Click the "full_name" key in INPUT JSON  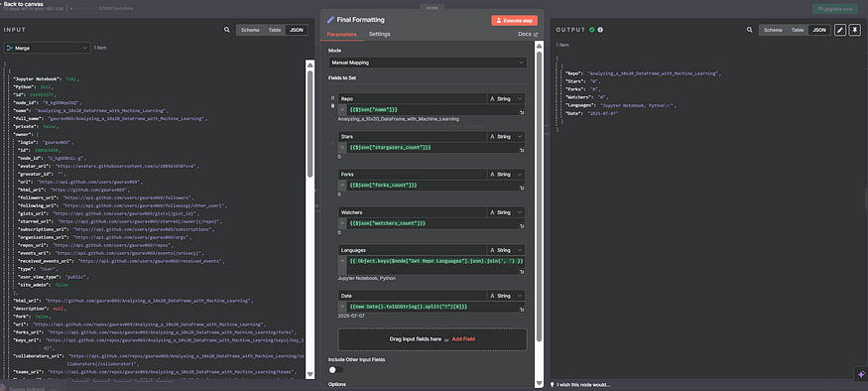(28, 118)
